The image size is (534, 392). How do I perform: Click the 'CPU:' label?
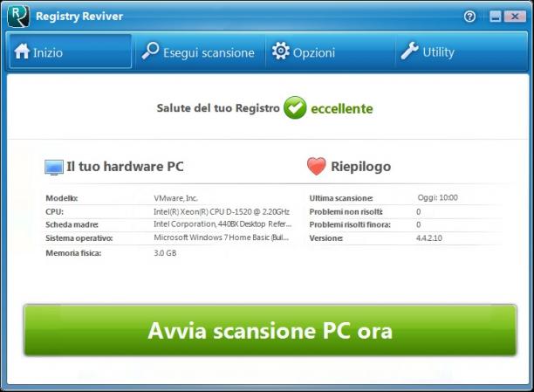point(54,211)
